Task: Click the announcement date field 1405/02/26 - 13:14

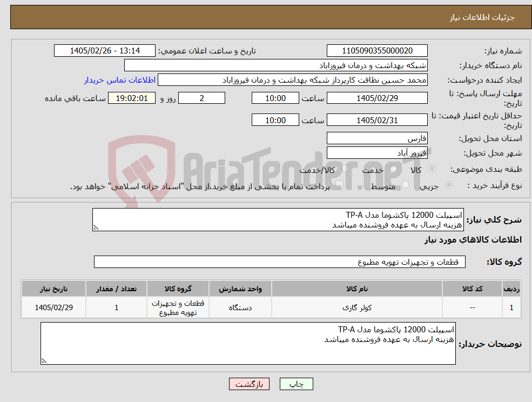Action: pyautogui.click(x=104, y=51)
